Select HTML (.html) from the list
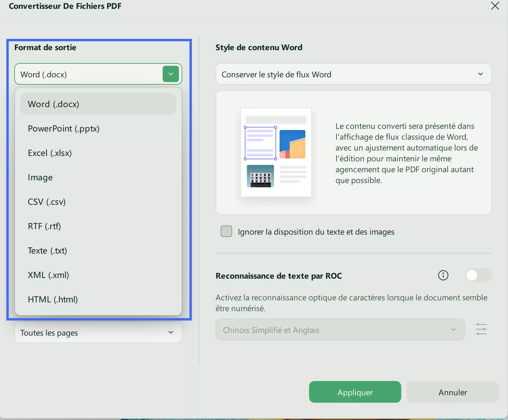The width and height of the screenshot is (508, 420). click(x=53, y=299)
